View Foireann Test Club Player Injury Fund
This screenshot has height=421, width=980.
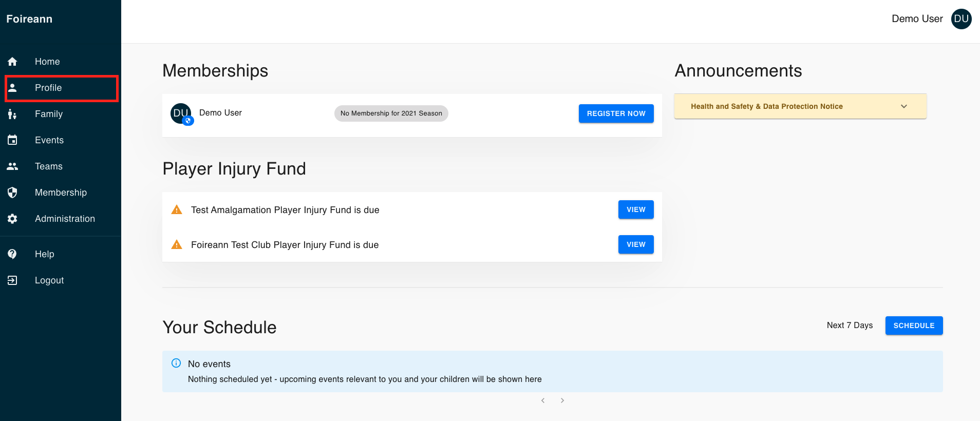tap(635, 244)
